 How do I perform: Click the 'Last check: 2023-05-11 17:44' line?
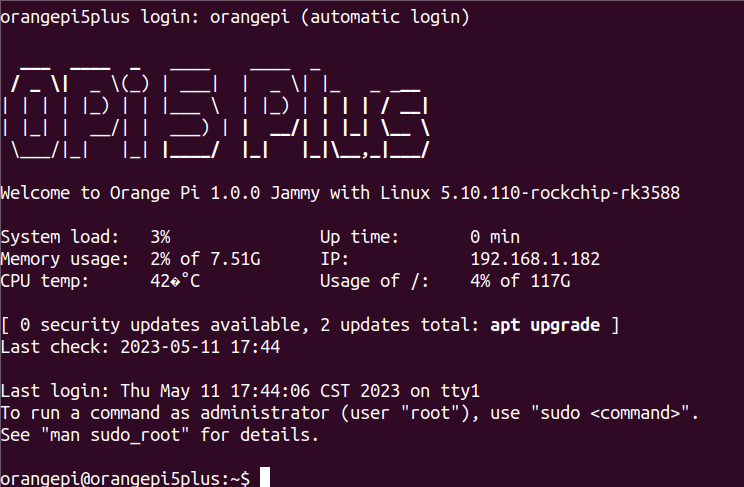(140, 347)
